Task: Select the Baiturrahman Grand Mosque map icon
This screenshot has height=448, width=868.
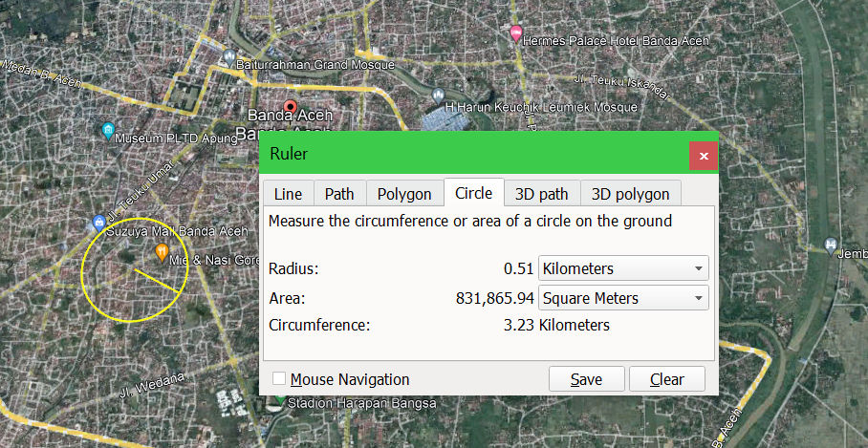Action: pos(230,55)
